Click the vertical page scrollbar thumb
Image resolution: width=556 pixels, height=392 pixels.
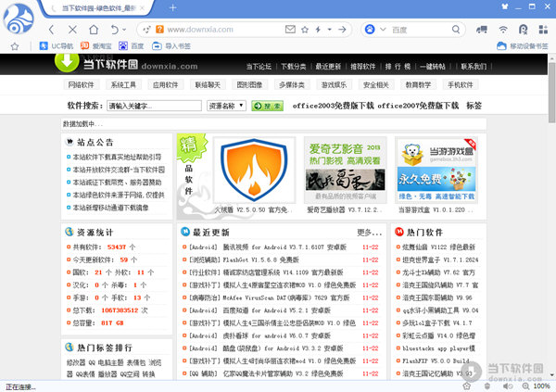click(x=551, y=93)
